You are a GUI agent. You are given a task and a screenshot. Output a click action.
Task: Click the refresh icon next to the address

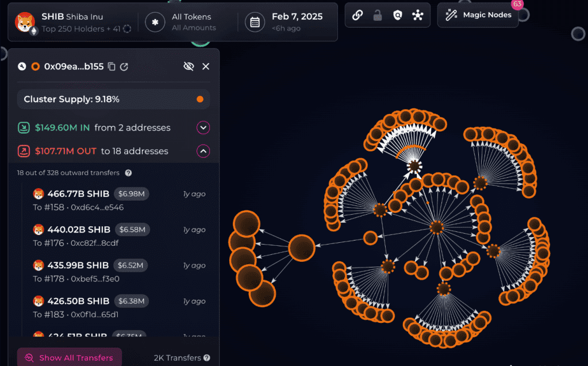tap(124, 66)
